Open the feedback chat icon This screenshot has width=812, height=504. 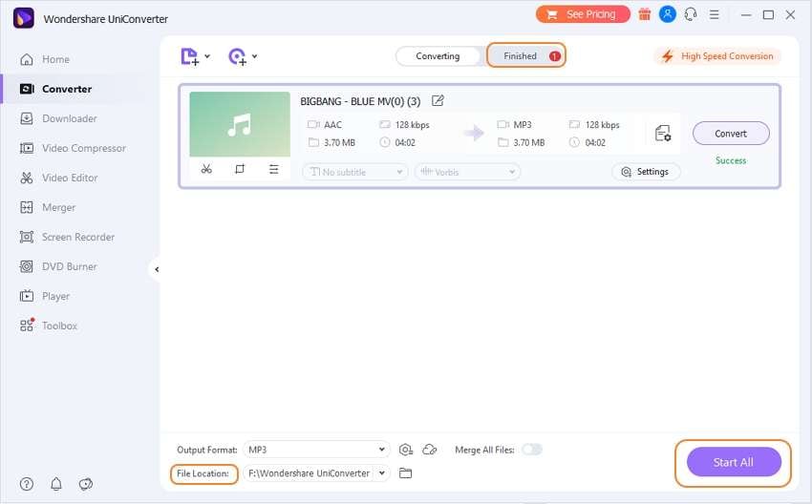tap(85, 484)
